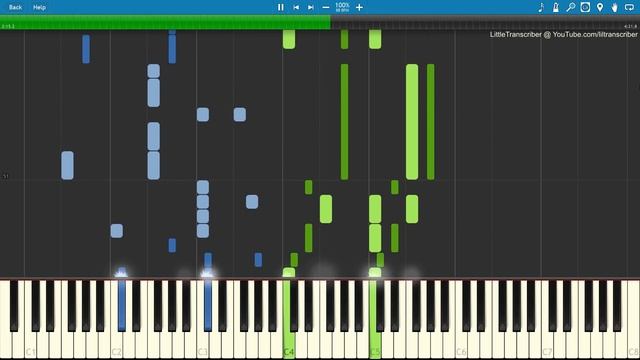Toggle the metronome icon

point(556,7)
